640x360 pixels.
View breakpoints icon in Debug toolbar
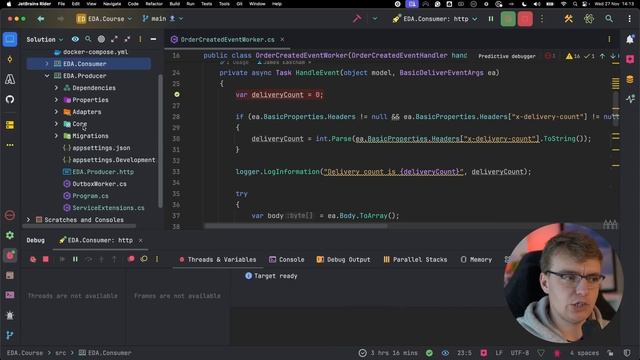[131, 259]
